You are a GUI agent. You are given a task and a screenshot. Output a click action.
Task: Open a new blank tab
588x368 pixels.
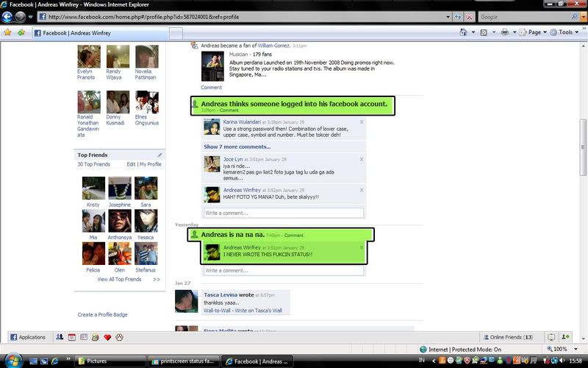176,33
